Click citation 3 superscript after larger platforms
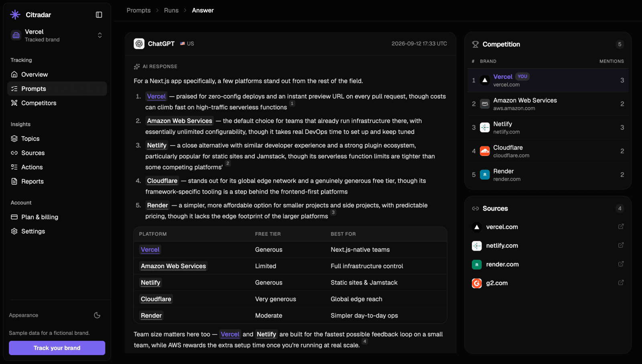This screenshot has width=642, height=364. click(x=333, y=212)
